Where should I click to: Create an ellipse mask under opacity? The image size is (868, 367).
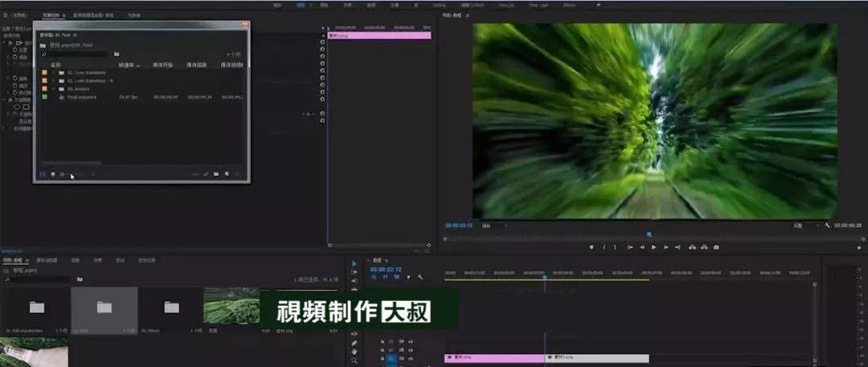[x=17, y=107]
